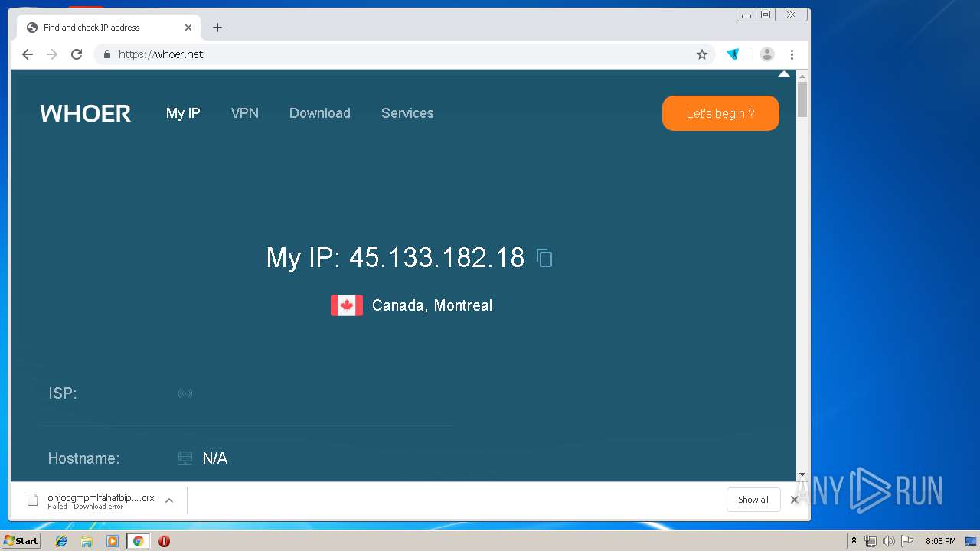Image resolution: width=980 pixels, height=551 pixels.
Task: Reload the whoer.net page
Action: tap(77, 54)
